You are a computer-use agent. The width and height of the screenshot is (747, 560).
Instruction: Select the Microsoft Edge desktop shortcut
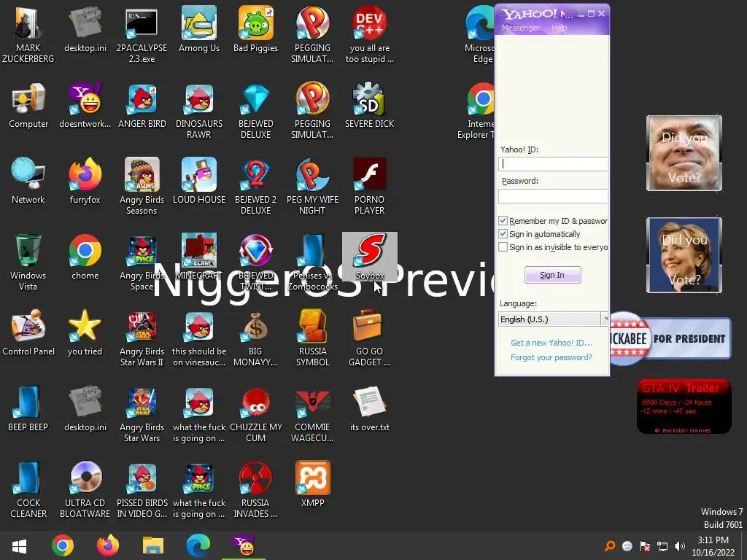(480, 34)
